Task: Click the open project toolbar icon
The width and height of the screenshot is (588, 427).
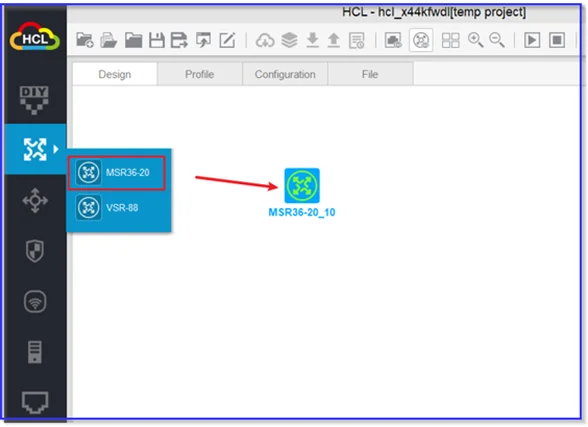Action: [109, 40]
